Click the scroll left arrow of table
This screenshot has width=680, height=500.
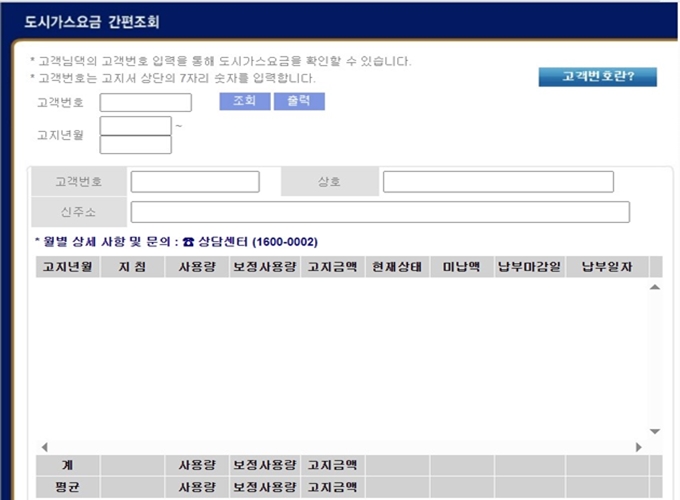click(x=44, y=447)
